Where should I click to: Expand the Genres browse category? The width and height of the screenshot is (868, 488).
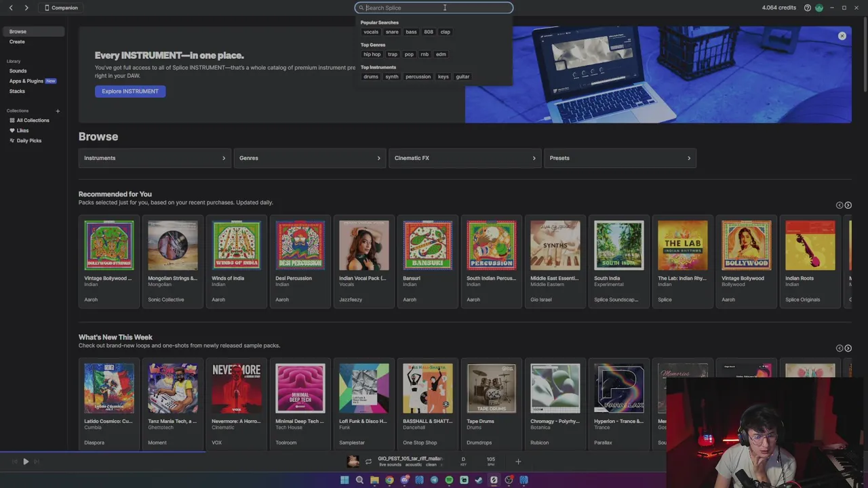click(310, 158)
